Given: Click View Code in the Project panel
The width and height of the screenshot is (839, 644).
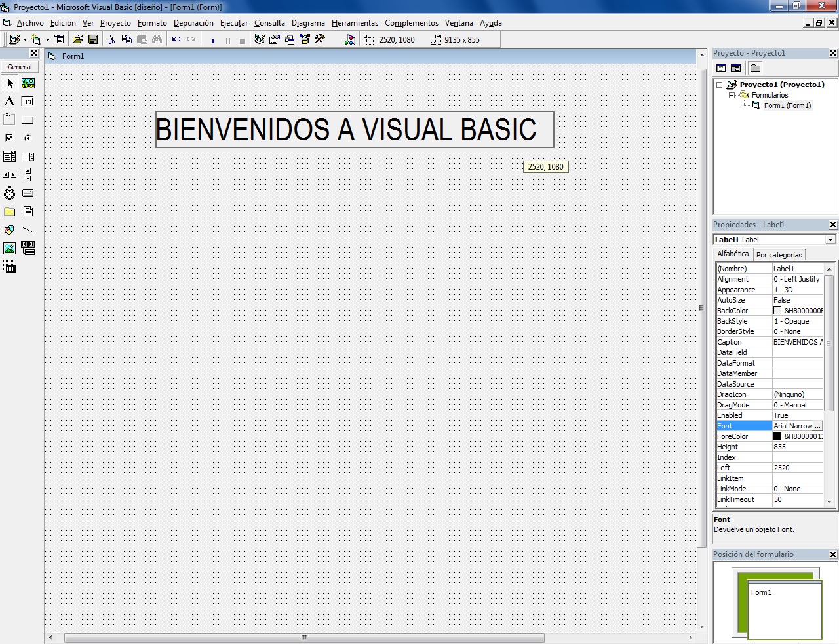Looking at the screenshot, I should pos(721,68).
